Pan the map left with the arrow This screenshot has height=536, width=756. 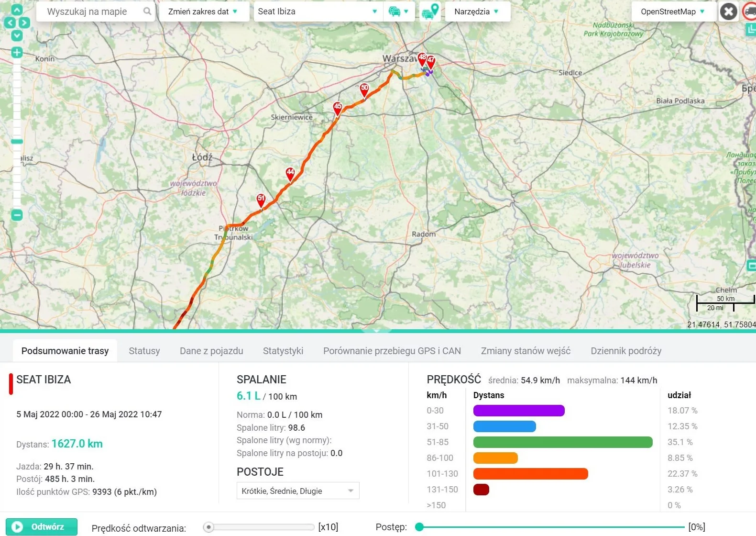[x=10, y=22]
